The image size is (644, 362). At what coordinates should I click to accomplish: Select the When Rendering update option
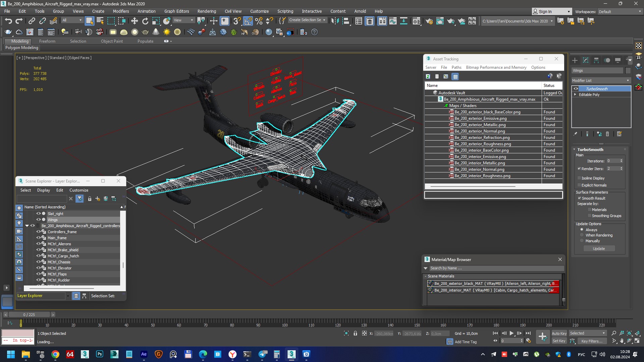(582, 235)
